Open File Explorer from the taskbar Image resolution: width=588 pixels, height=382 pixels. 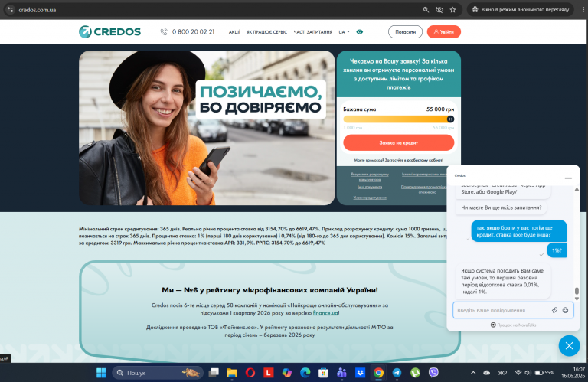(232, 373)
